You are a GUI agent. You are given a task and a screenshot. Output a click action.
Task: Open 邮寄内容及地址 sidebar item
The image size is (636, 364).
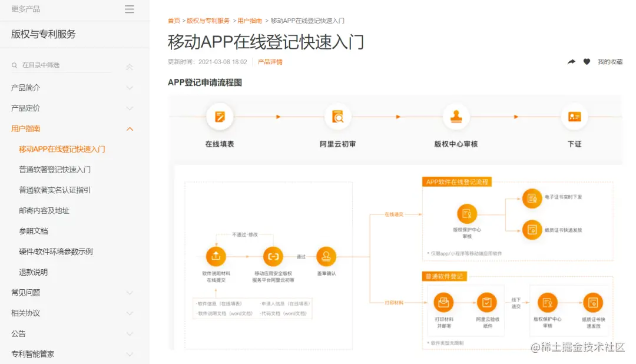[44, 211]
